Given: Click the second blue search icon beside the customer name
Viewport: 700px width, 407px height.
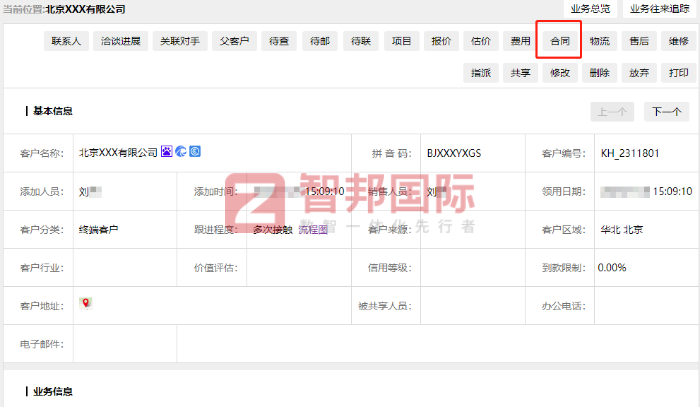Looking at the screenshot, I should point(181,151).
